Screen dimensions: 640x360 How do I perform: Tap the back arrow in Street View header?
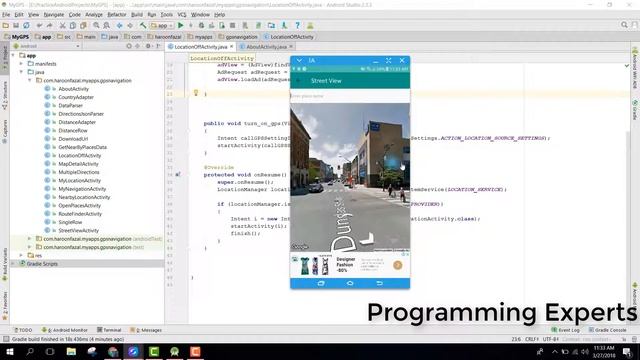299,81
